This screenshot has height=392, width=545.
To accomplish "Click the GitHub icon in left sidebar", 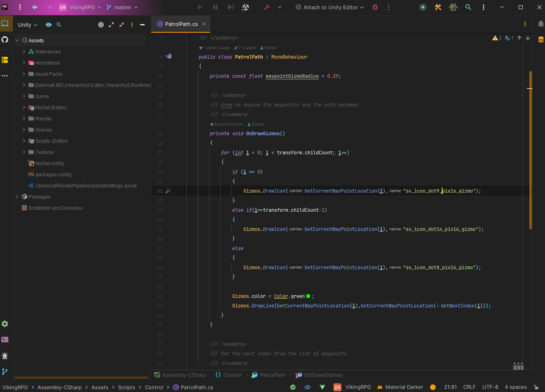I will pos(5,39).
